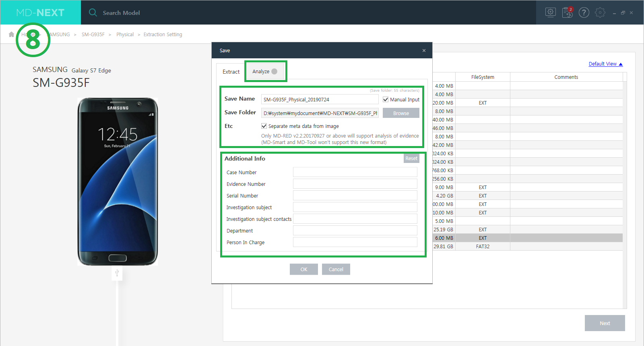Click the MD-NEXT logo
644x346 pixels.
pyautogui.click(x=40, y=12)
